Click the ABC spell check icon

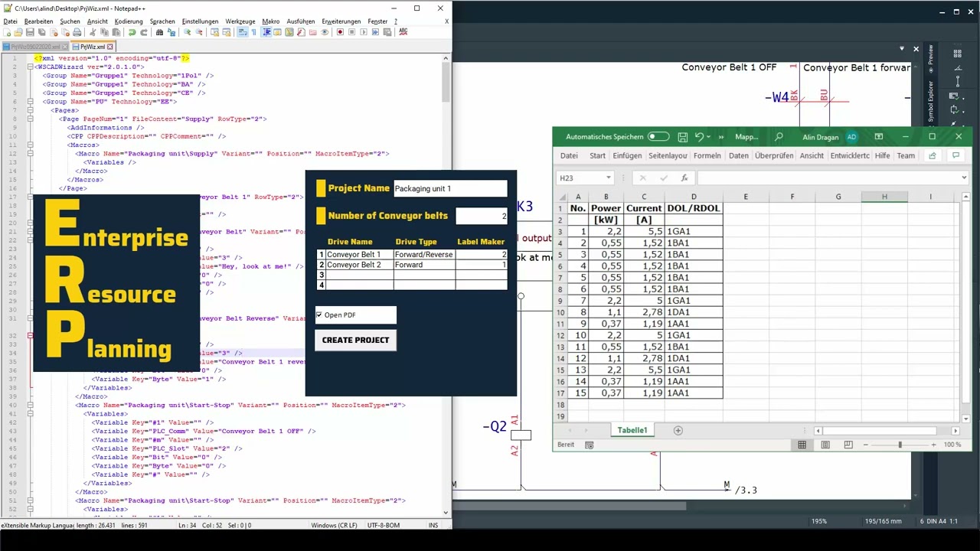pyautogui.click(x=403, y=32)
